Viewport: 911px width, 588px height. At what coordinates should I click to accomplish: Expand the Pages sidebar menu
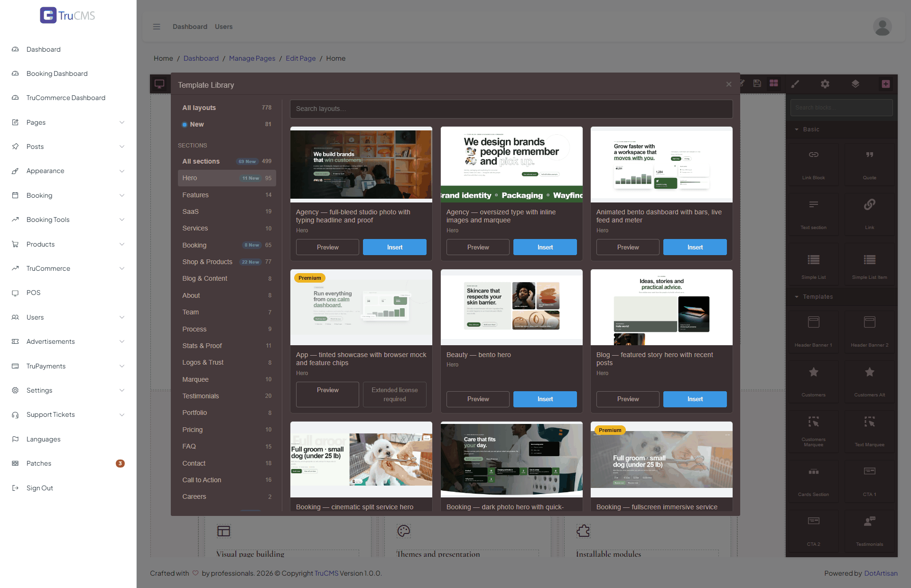[68, 122]
